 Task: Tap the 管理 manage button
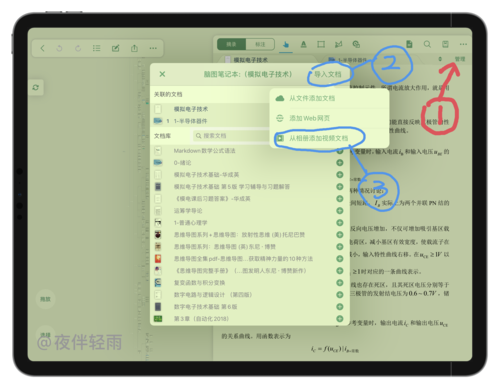[460, 59]
